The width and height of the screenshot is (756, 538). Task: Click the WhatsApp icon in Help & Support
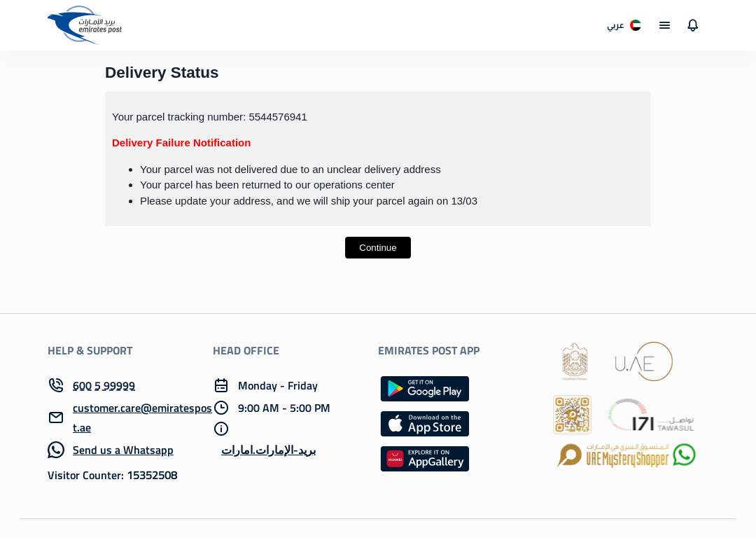pyautogui.click(x=56, y=450)
